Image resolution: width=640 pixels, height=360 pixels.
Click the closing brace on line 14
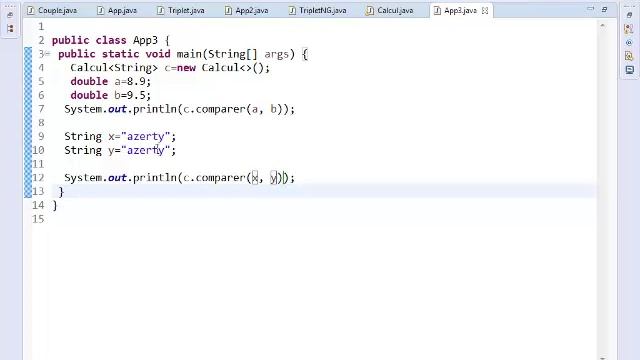[x=55, y=206]
